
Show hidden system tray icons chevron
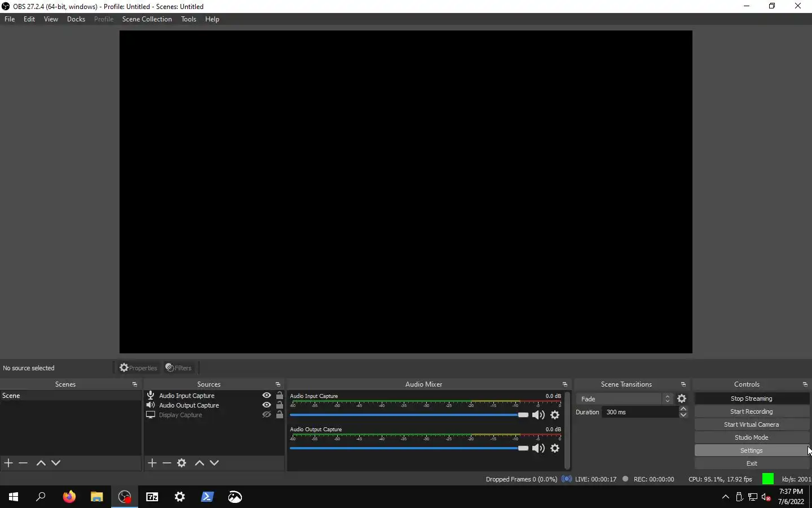click(726, 497)
